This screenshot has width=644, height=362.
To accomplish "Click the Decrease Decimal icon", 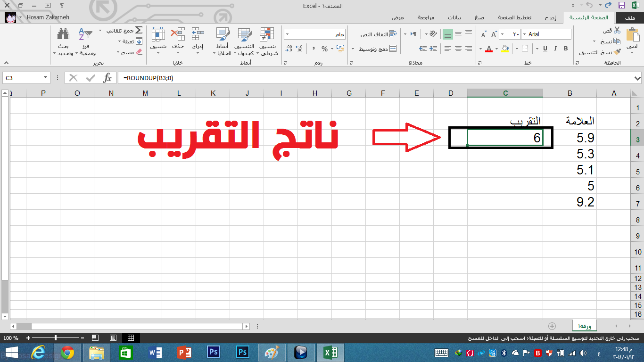I will [289, 49].
